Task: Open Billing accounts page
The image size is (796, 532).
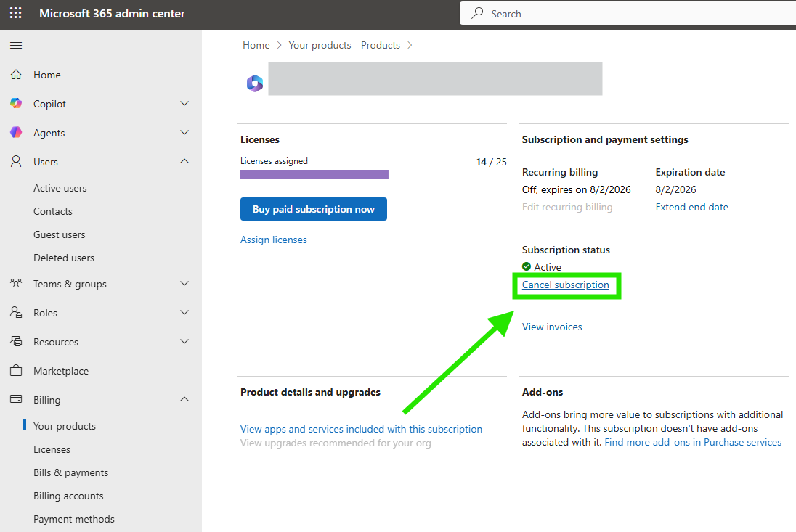Action: (68, 496)
